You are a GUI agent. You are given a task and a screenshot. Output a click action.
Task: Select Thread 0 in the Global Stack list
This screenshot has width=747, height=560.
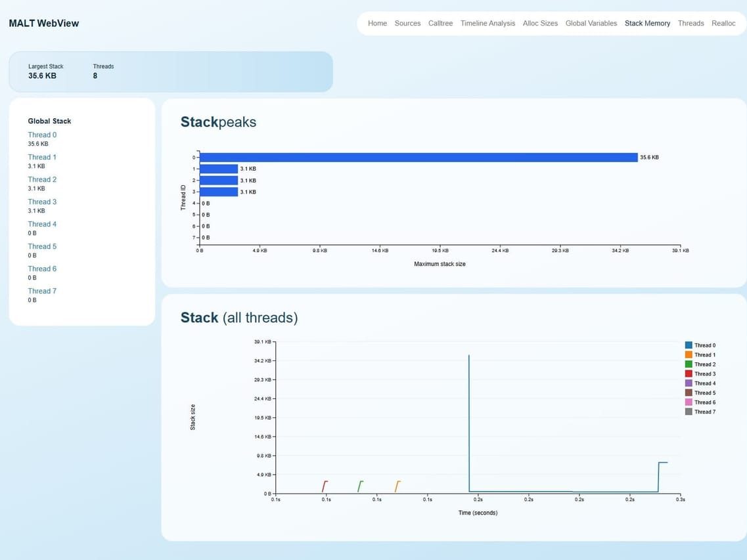pyautogui.click(x=42, y=135)
